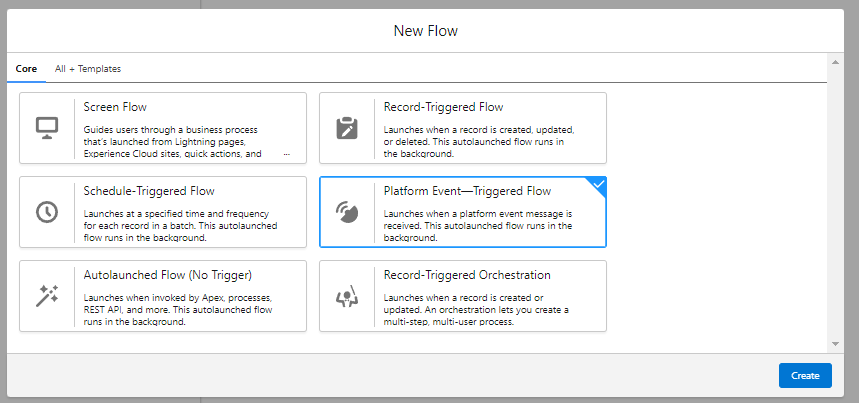Click the Record-Triggered Orchestration people icon

click(x=347, y=296)
